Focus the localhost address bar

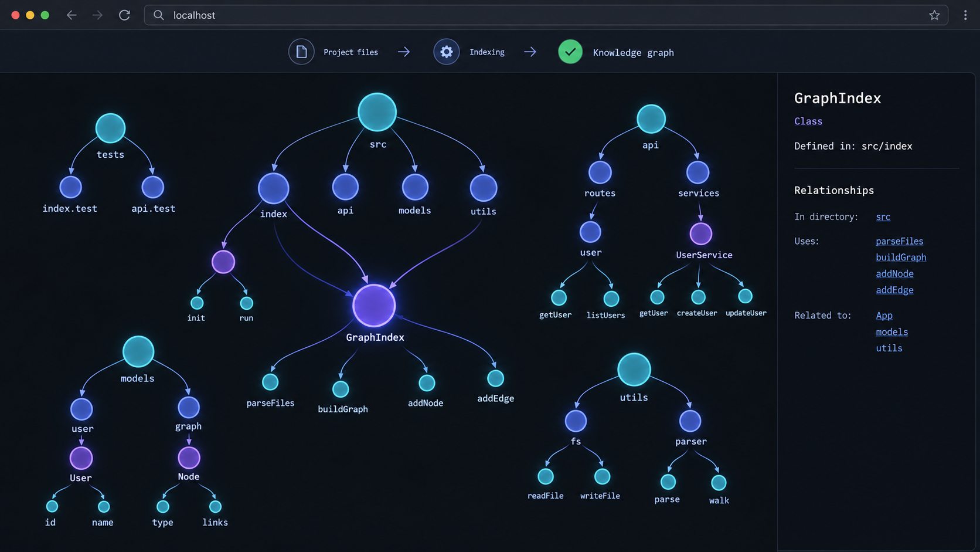coord(546,15)
